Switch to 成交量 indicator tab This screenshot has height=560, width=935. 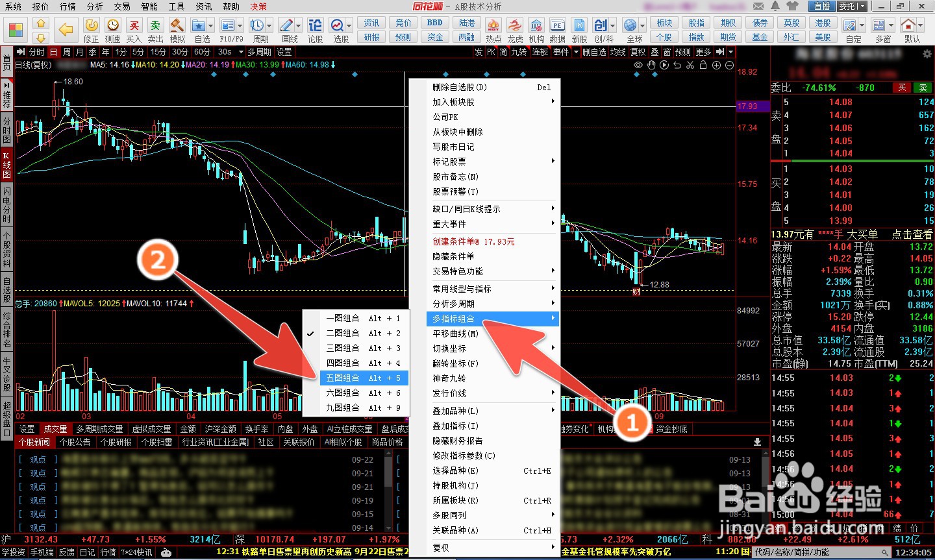tap(55, 429)
